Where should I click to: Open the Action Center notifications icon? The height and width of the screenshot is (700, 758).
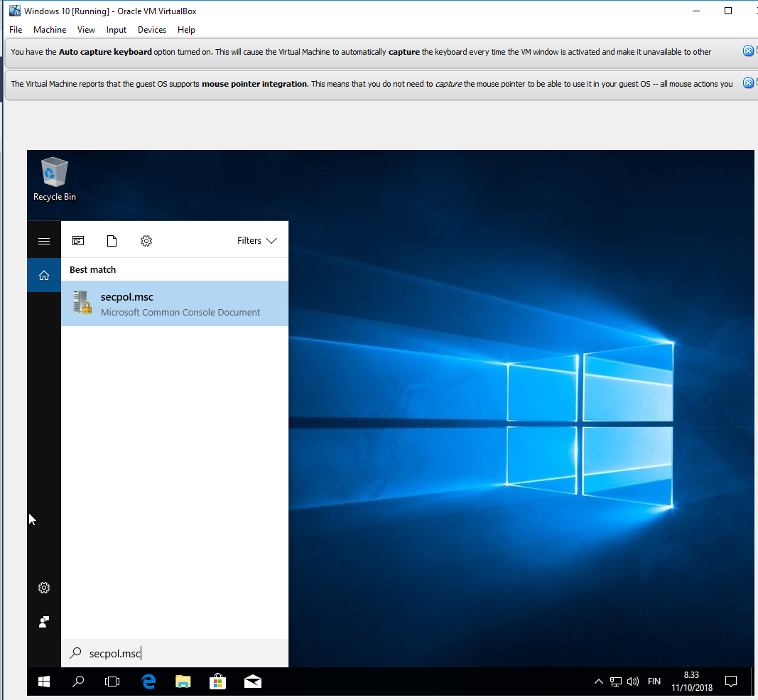pyautogui.click(x=731, y=682)
